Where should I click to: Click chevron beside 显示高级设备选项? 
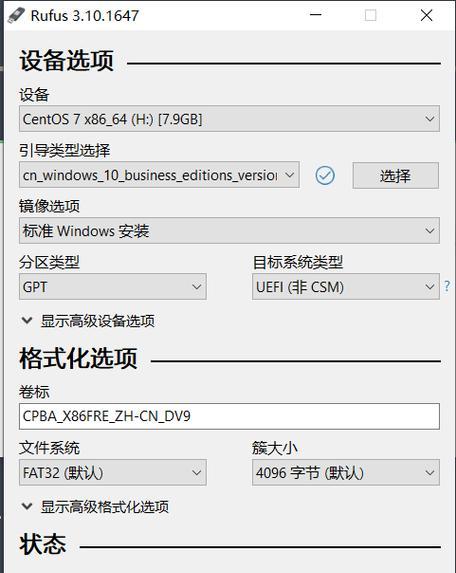[27, 320]
